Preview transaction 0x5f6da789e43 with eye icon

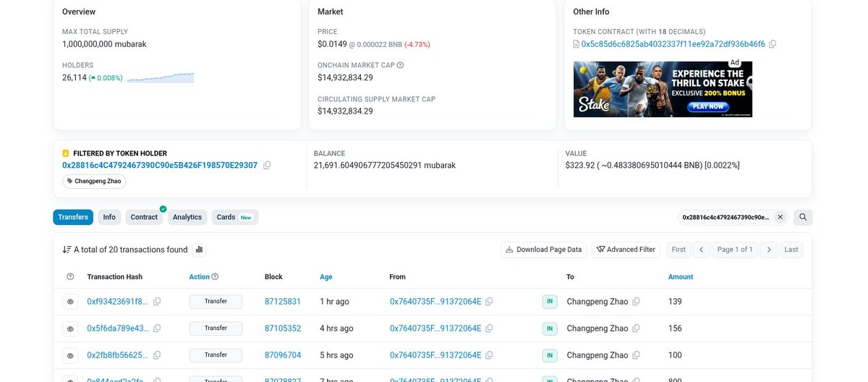(70, 328)
